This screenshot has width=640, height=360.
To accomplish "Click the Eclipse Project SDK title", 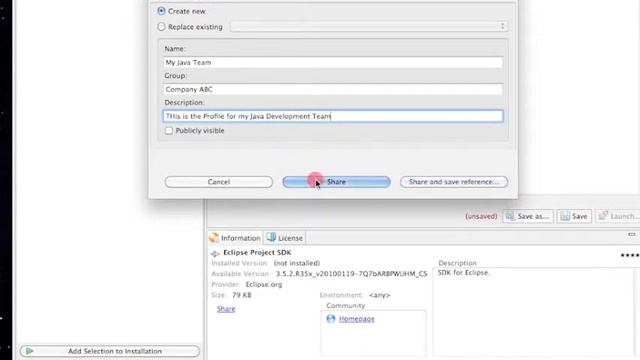I will click(x=257, y=253).
